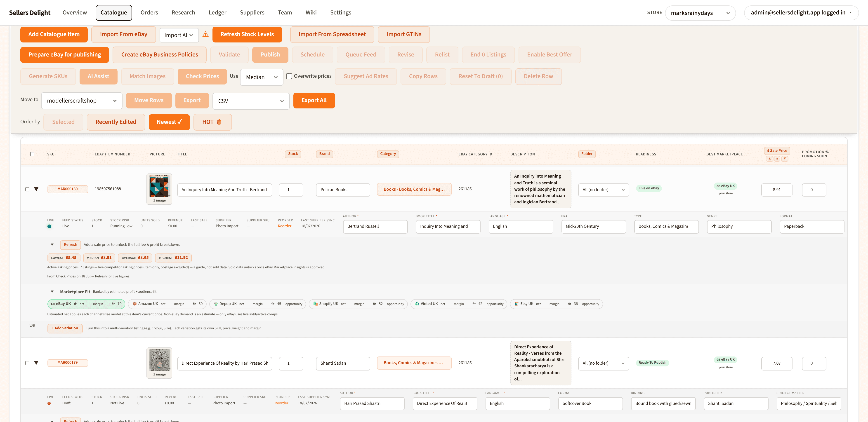
Task: Collapse the MAR000180 row details triangle
Action: (36, 189)
